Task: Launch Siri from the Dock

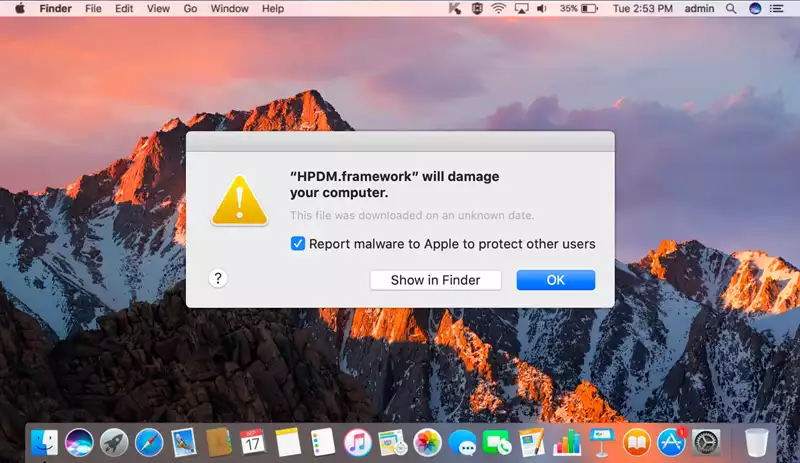Action: pyautogui.click(x=79, y=443)
